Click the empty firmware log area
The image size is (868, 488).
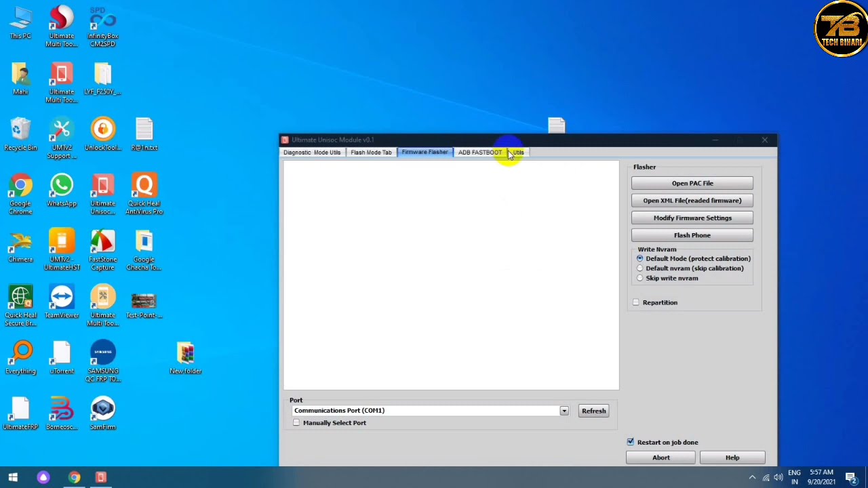tap(451, 275)
